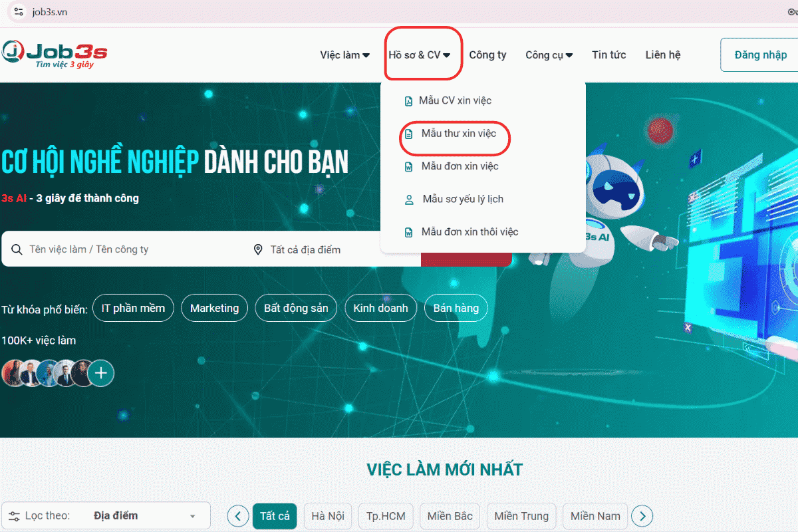798x532 pixels.
Task: Click the right arrow to scroll region filters
Action: point(641,515)
